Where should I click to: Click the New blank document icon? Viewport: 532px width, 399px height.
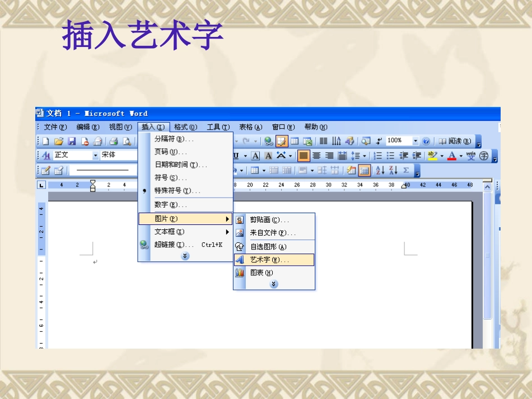46,141
